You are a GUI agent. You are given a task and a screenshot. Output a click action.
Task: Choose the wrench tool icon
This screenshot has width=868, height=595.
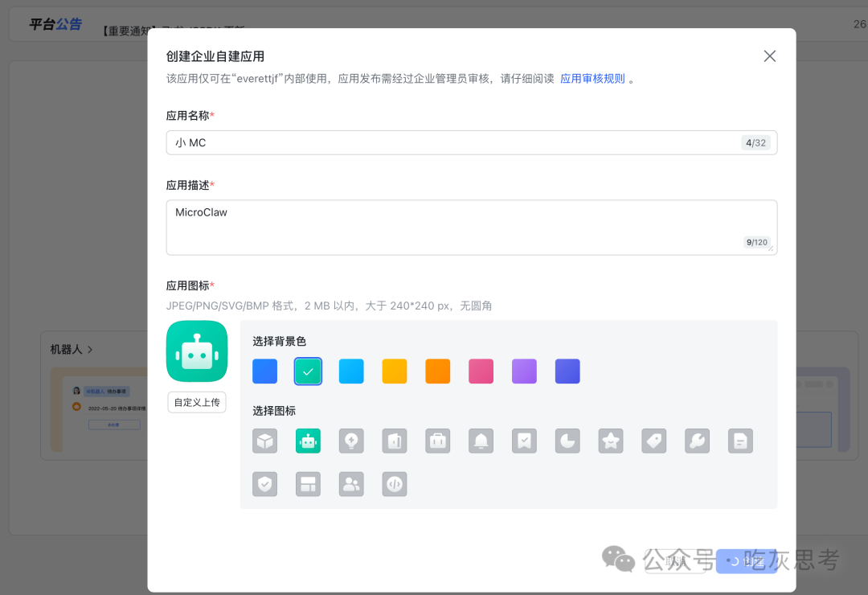point(697,441)
